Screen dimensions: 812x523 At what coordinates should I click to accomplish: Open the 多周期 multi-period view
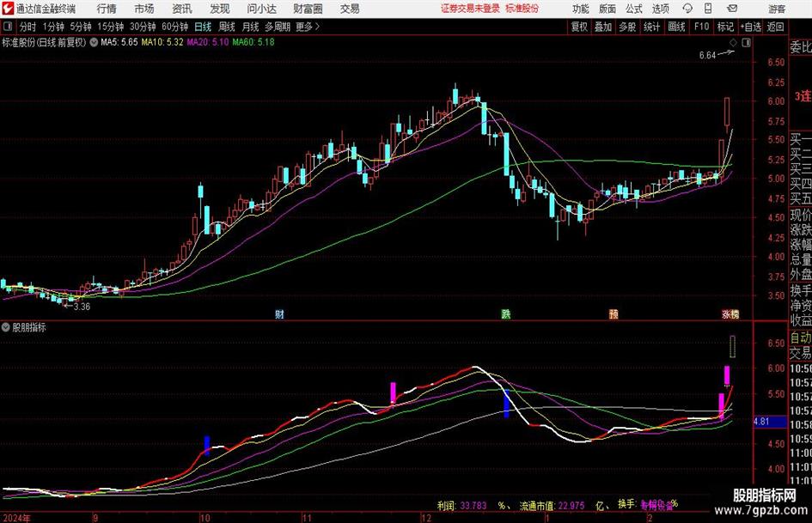(278, 27)
